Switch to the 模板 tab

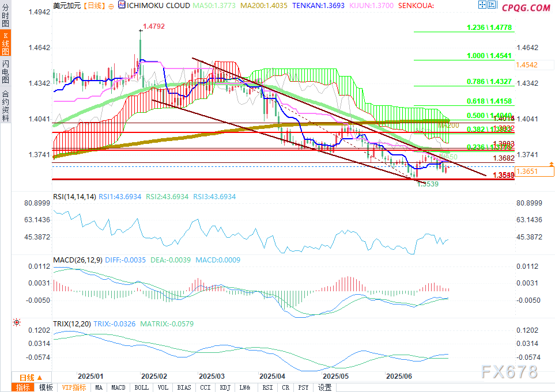46,387
